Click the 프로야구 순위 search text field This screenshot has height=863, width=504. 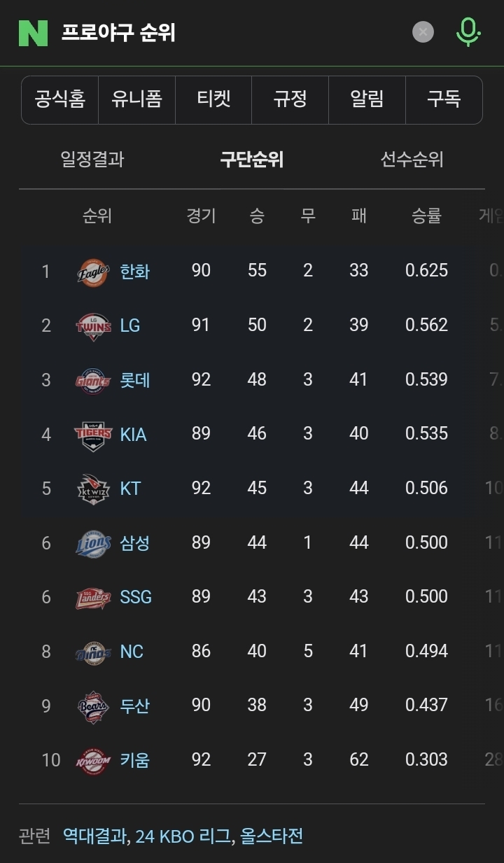[x=231, y=32]
